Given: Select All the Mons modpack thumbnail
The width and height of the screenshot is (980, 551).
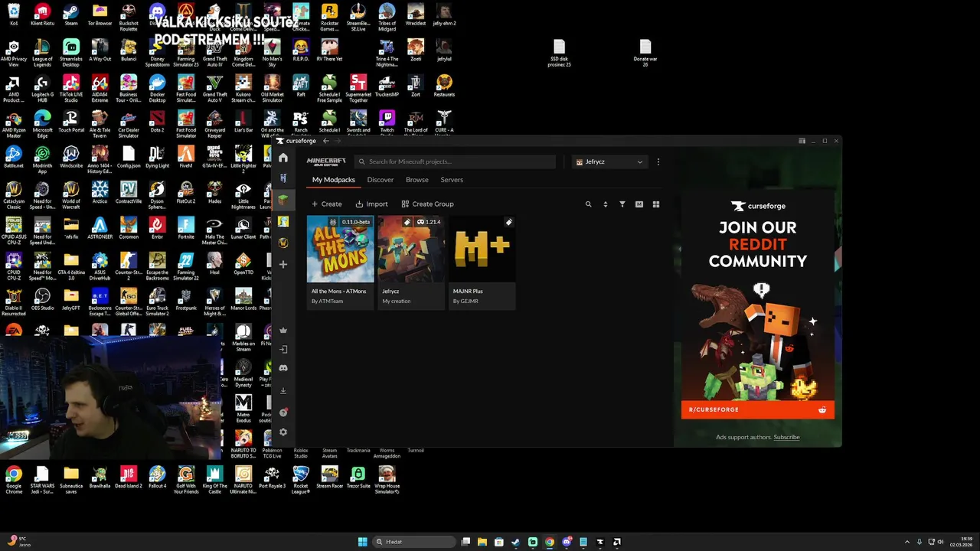Looking at the screenshot, I should tap(340, 249).
